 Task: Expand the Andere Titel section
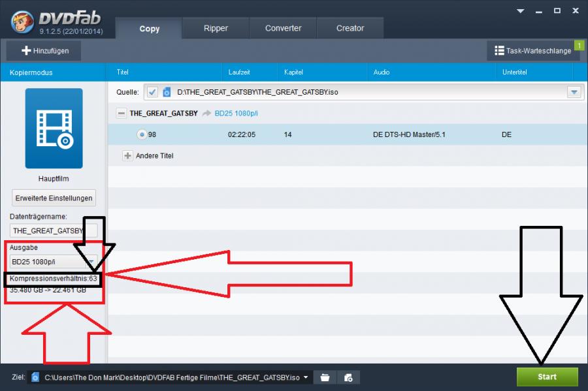point(127,156)
